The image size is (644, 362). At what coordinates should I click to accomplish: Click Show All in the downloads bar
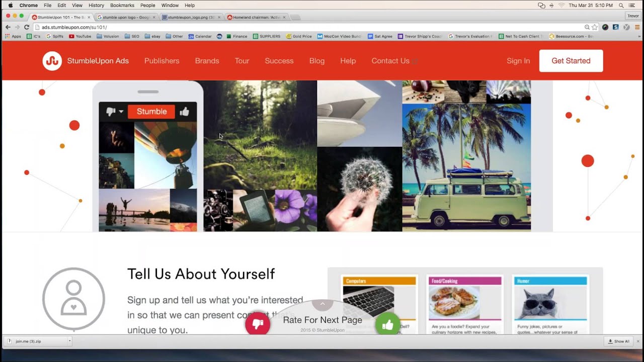618,341
